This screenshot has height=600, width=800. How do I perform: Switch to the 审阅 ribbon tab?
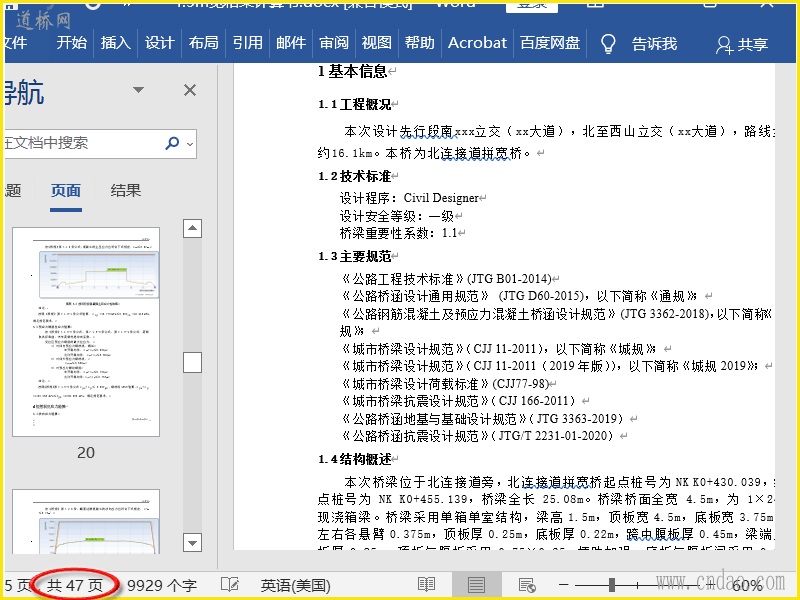[334, 43]
